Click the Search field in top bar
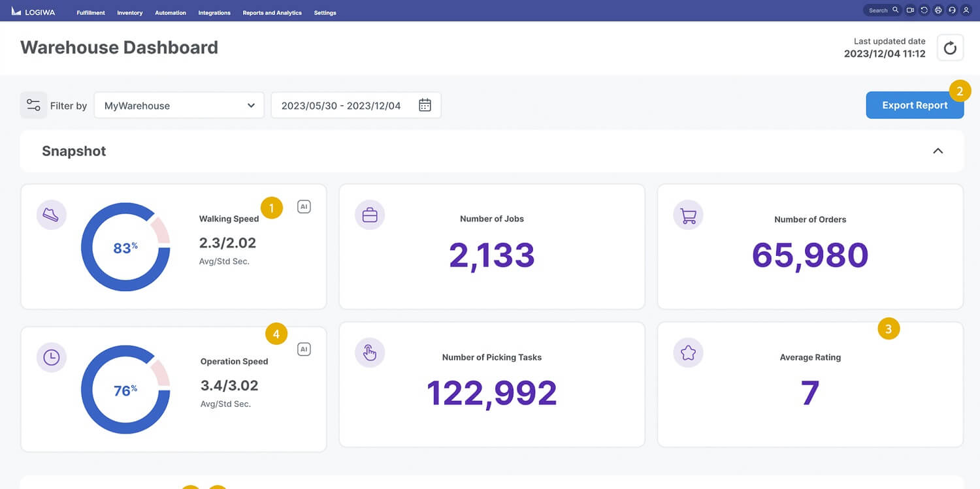This screenshot has width=980, height=489. point(879,10)
